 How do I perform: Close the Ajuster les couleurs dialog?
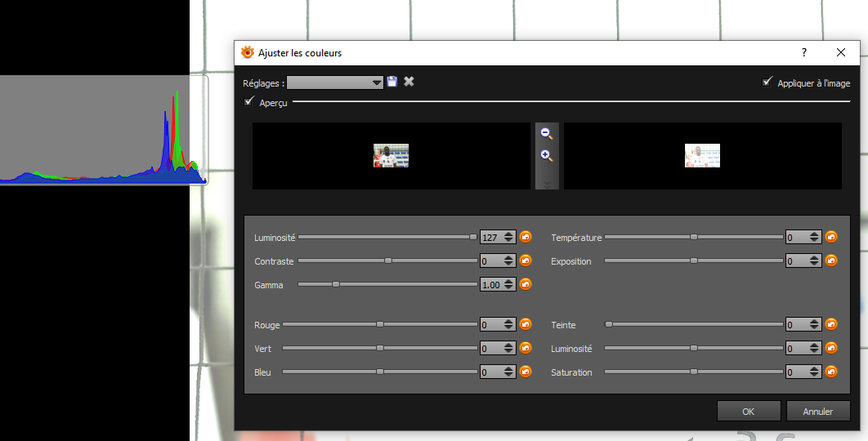[841, 52]
